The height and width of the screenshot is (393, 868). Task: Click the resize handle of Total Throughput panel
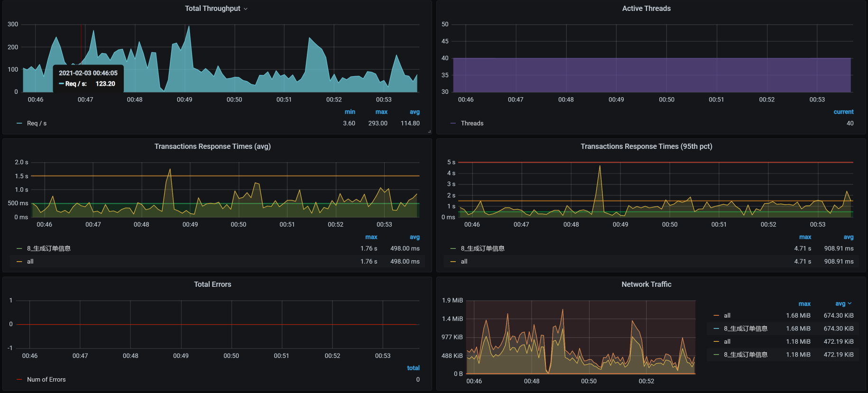pyautogui.click(x=429, y=131)
